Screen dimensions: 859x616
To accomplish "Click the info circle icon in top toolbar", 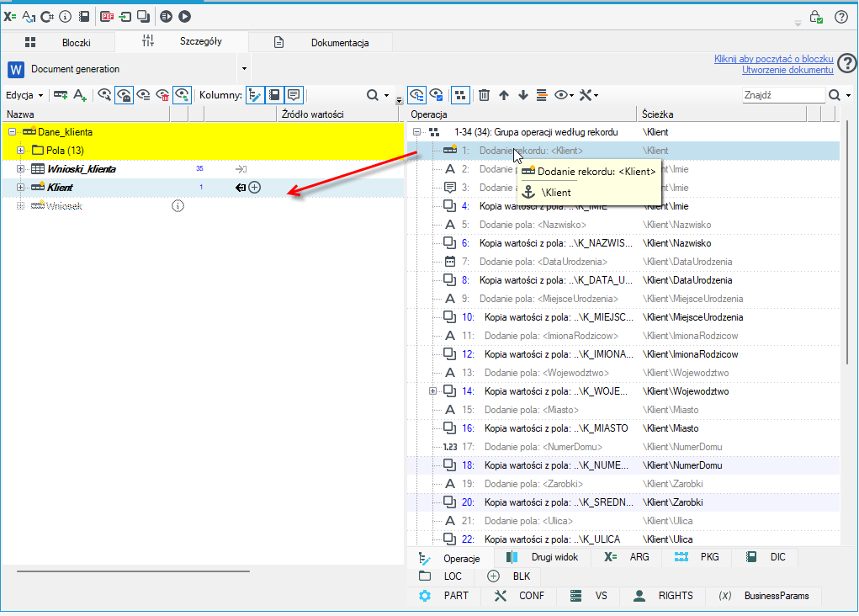I will pyautogui.click(x=65, y=17).
